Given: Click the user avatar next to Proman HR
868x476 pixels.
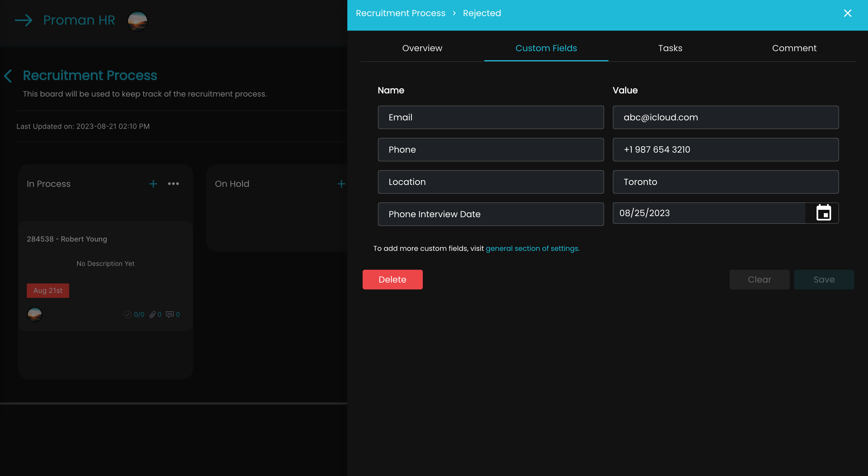Looking at the screenshot, I should (x=137, y=21).
